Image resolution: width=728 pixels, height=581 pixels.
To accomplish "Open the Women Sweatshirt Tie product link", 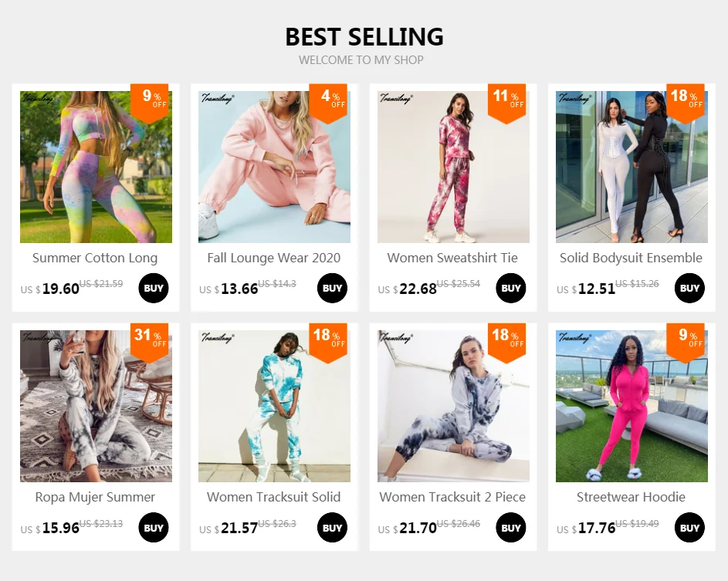I will point(452,258).
